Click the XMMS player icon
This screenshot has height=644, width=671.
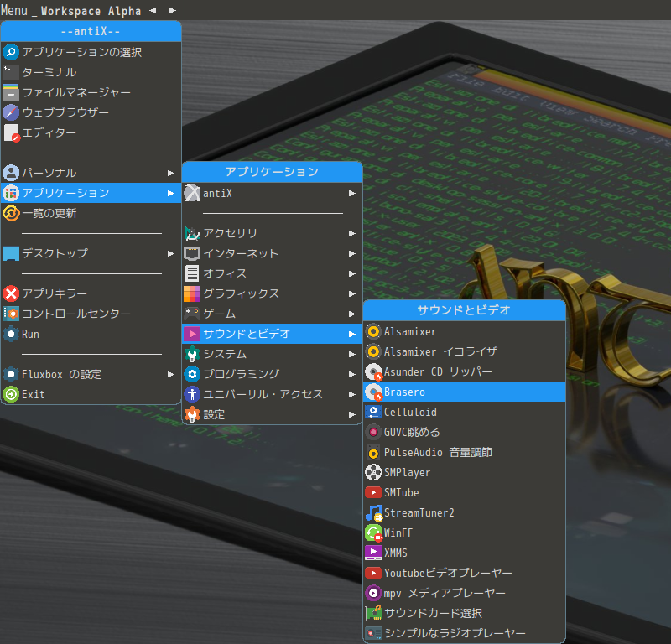pos(373,553)
